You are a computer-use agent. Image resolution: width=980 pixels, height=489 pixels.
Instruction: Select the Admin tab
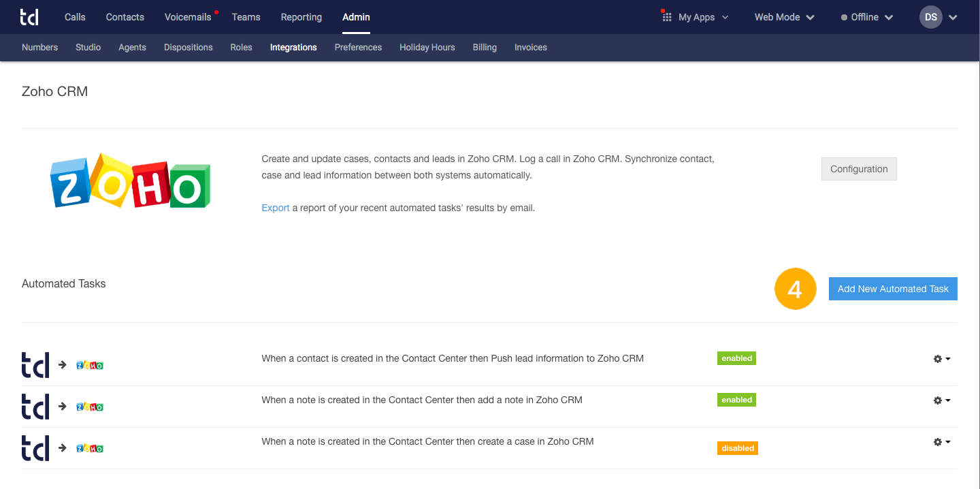pos(356,17)
